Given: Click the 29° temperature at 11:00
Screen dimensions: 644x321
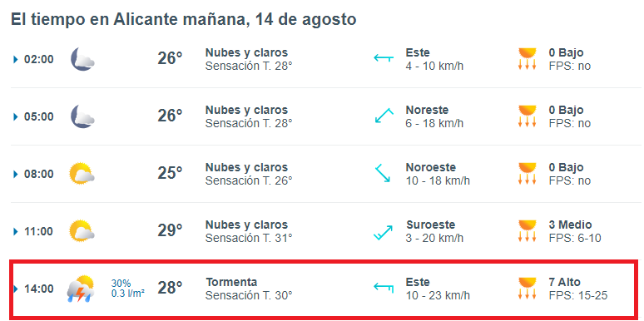Looking at the screenshot, I should tap(170, 230).
